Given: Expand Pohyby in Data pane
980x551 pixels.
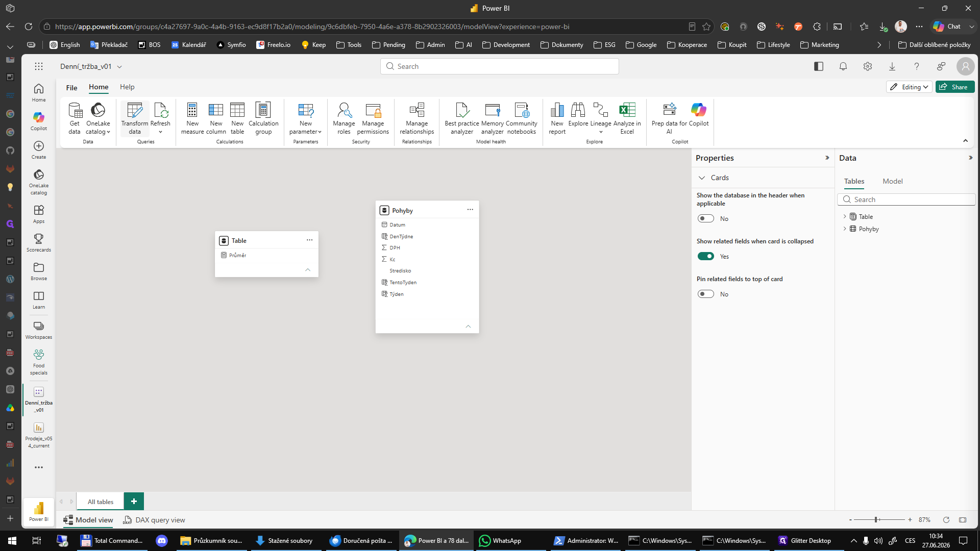Looking at the screenshot, I should 845,229.
